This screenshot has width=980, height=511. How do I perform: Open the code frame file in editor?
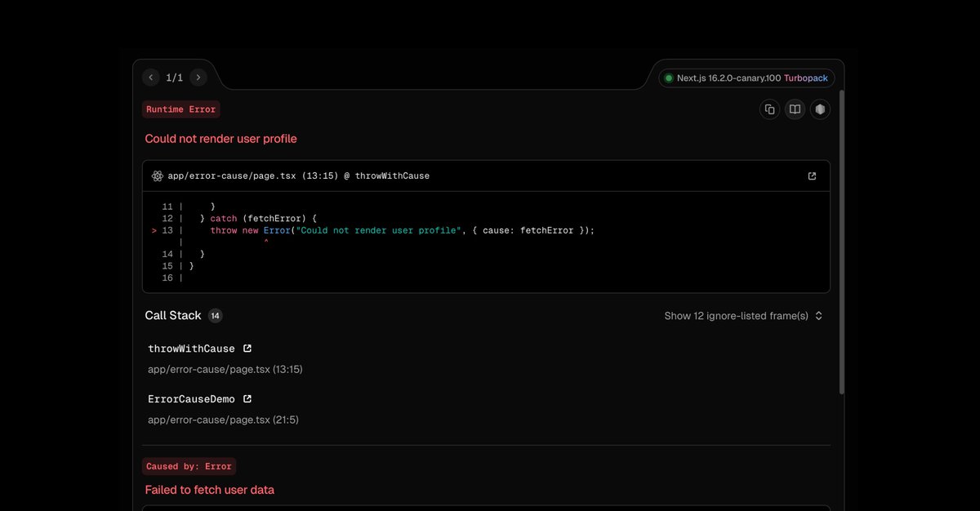[x=812, y=176]
